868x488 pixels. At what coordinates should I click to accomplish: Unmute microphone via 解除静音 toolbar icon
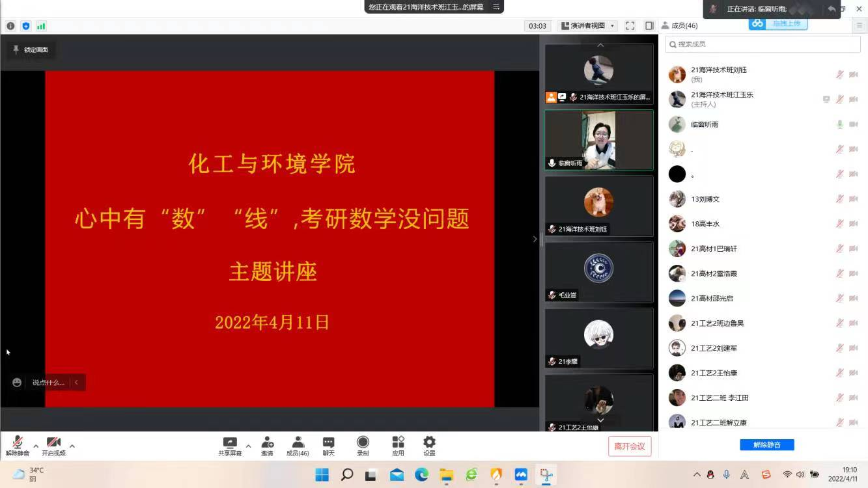(x=18, y=446)
